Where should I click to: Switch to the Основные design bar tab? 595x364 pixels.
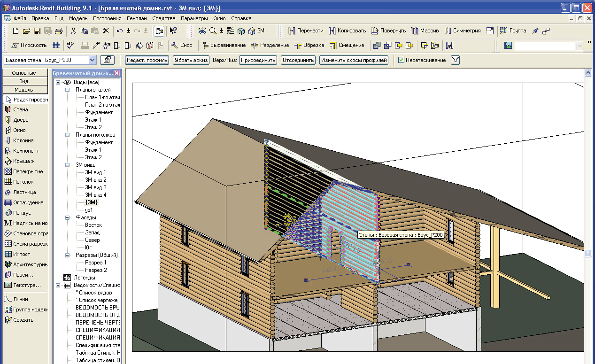24,73
